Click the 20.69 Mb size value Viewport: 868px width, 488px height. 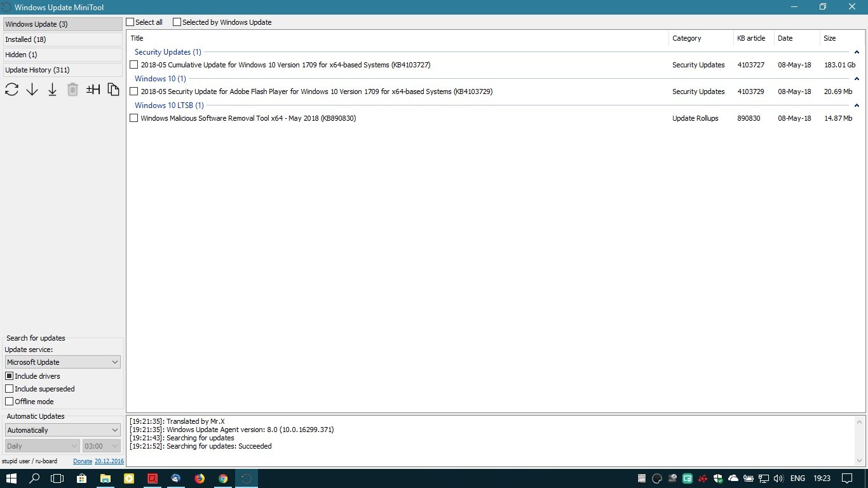(838, 91)
